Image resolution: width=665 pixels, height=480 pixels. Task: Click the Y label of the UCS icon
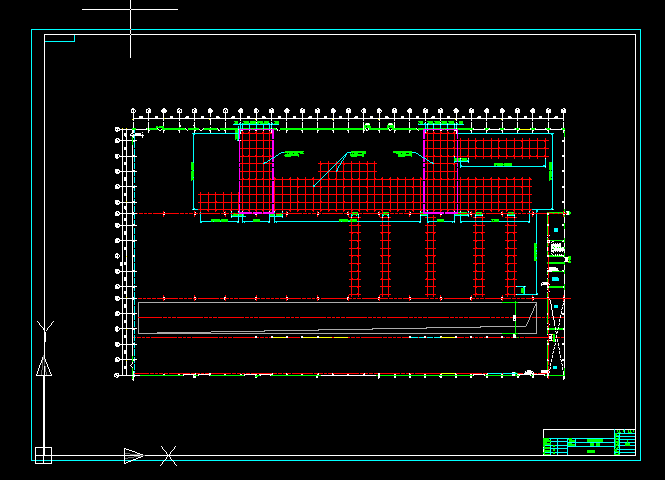43,328
